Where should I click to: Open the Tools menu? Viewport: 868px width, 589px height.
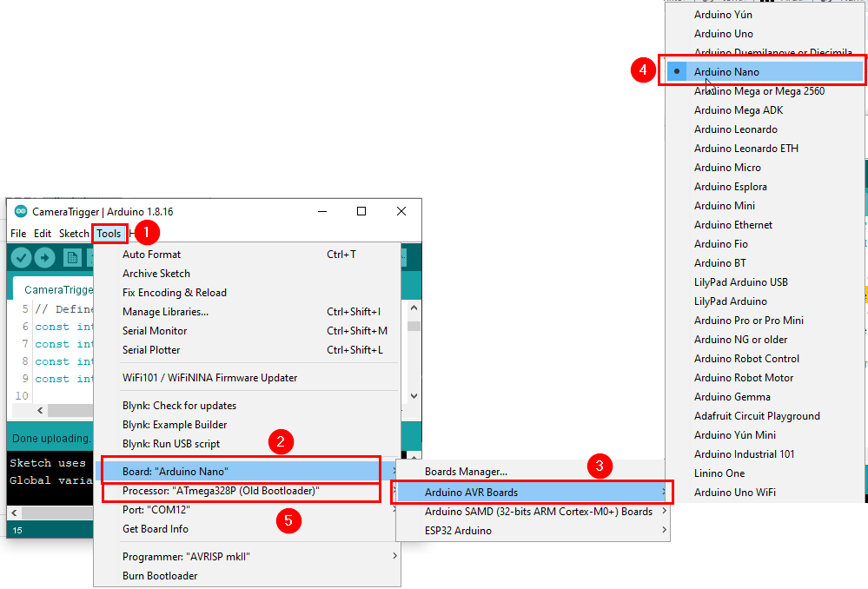[109, 234]
